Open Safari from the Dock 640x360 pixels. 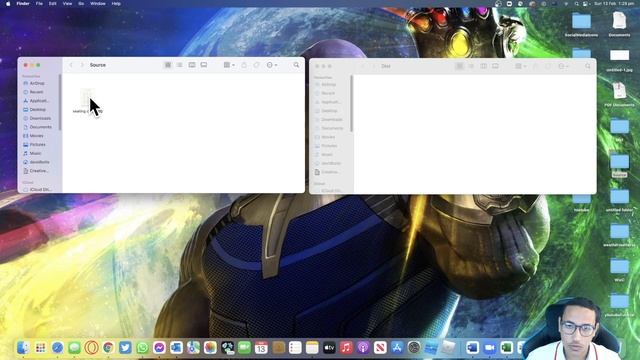point(58,347)
